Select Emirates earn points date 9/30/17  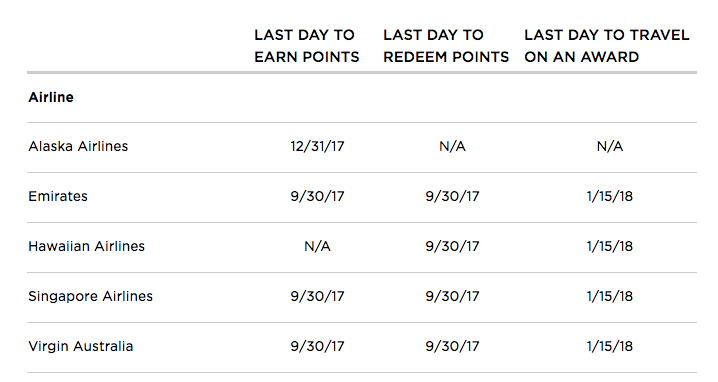pos(317,196)
